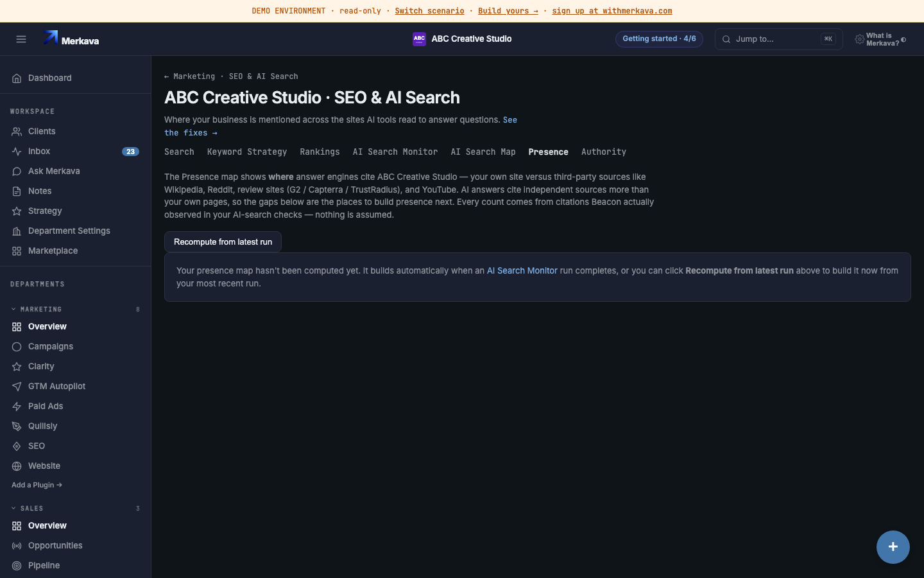Image resolution: width=924 pixels, height=578 pixels.
Task: Focus the Jump to search field
Action: point(778,39)
